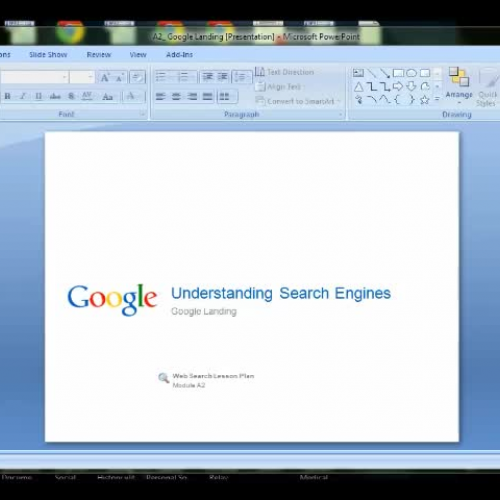Switch to Review tab
Viewport: 500px width, 500px height.
click(99, 55)
